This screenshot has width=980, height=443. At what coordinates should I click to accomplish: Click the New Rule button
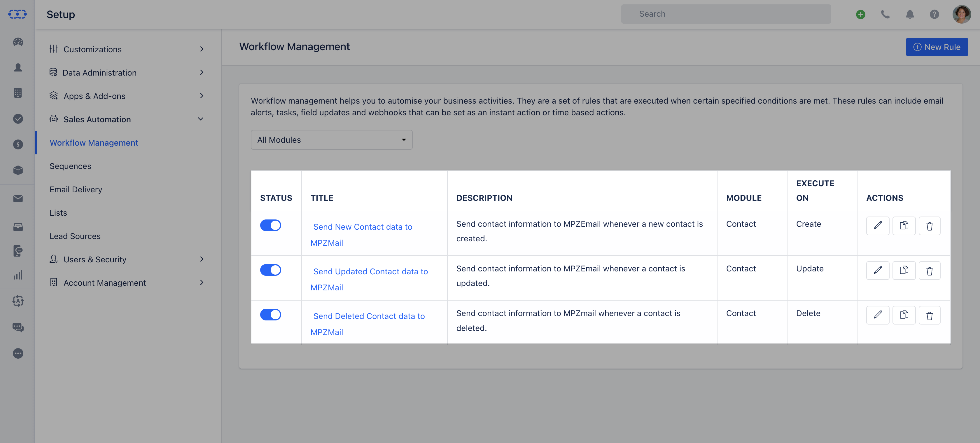tap(937, 47)
